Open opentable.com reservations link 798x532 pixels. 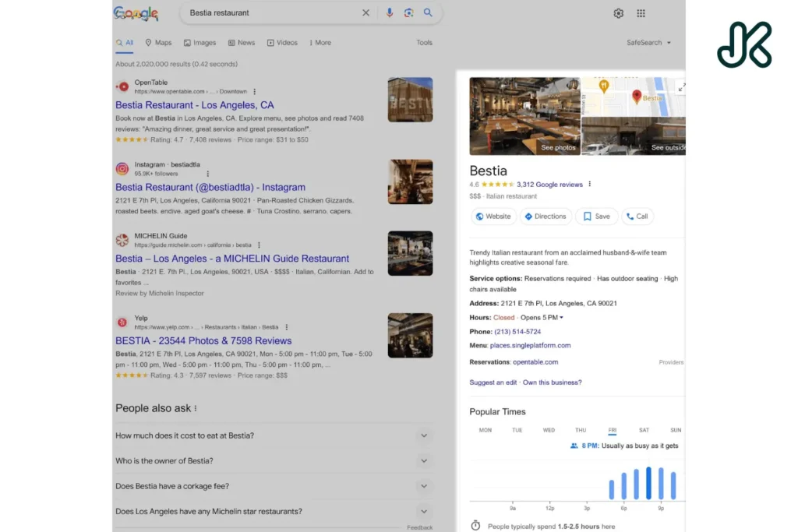535,362
